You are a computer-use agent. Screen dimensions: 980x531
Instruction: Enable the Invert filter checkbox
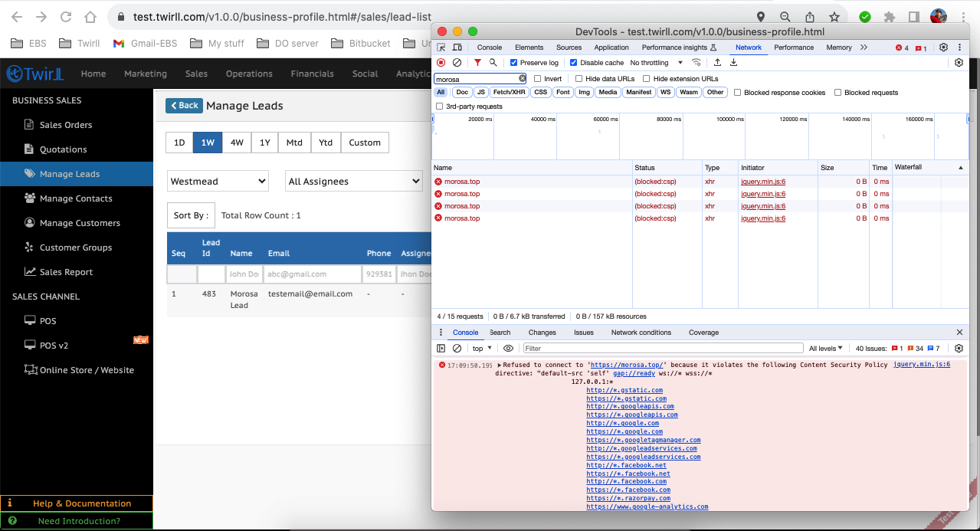(538, 79)
